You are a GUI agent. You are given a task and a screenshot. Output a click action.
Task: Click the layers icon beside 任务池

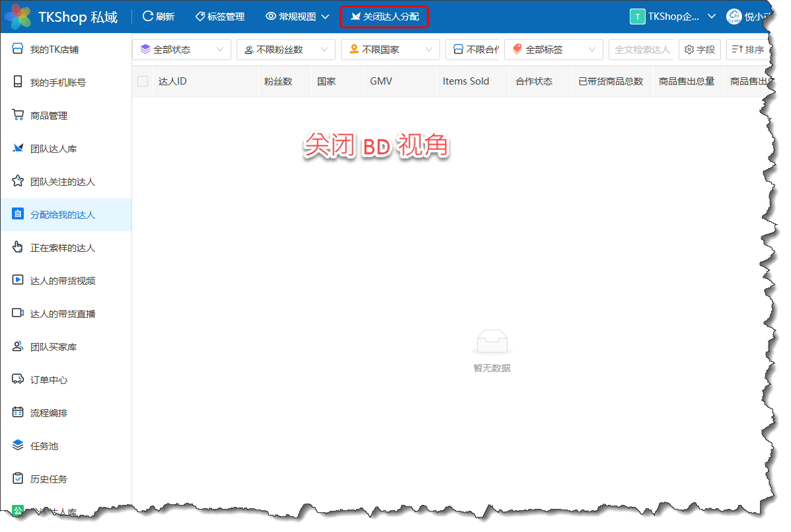point(18,445)
